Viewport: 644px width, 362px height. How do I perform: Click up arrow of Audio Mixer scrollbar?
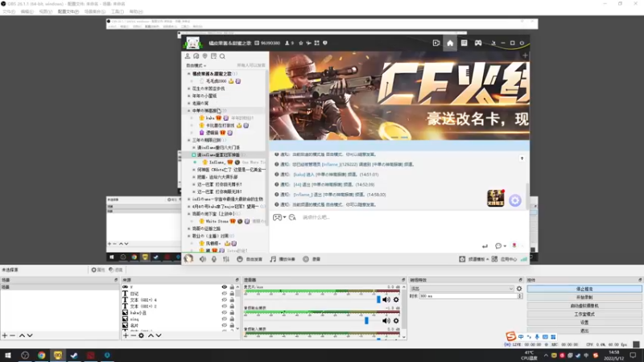(404, 287)
